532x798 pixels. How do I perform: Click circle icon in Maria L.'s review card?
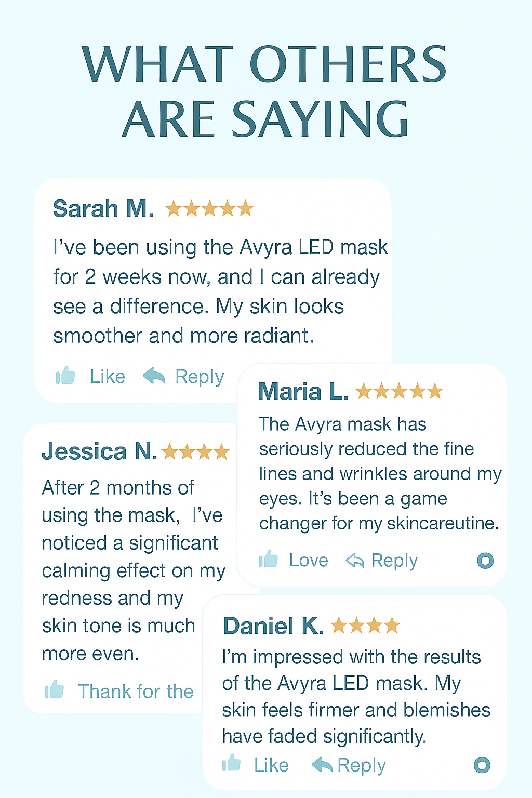pyautogui.click(x=485, y=561)
